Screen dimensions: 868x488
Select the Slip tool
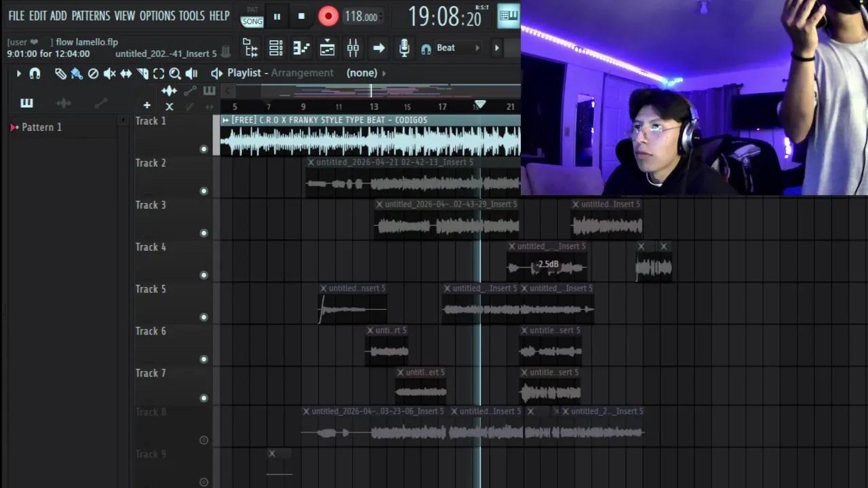click(x=126, y=73)
